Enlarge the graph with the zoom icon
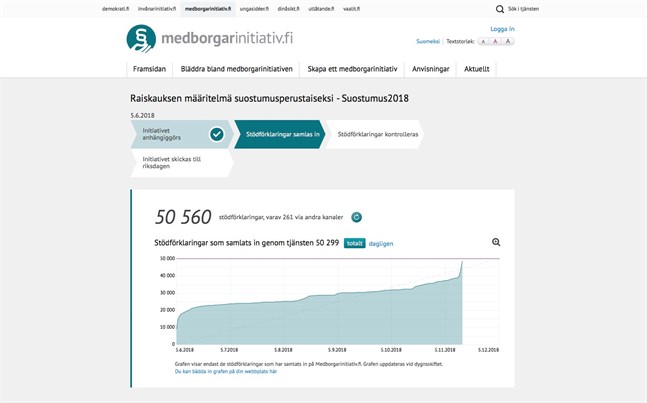Viewport: 647px width, 403px height. point(496,243)
